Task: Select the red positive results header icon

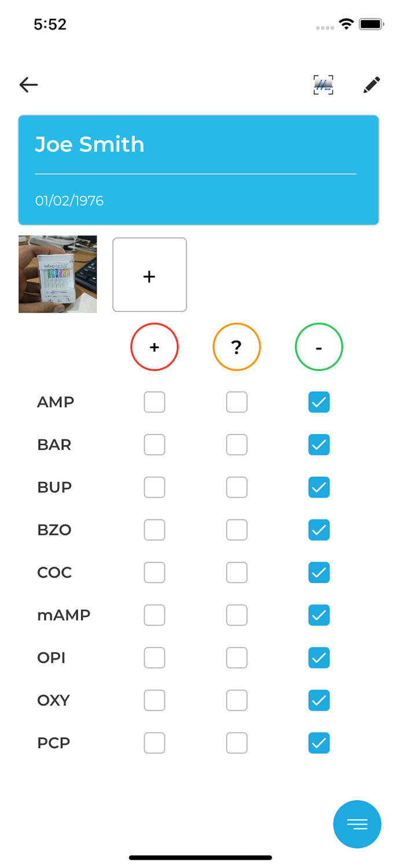Action: [x=154, y=347]
